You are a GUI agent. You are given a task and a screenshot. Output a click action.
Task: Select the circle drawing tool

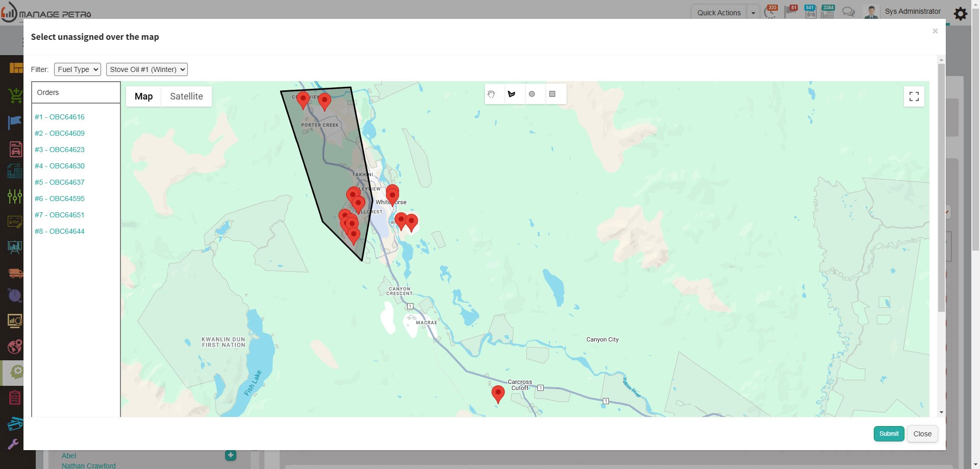[x=533, y=94]
